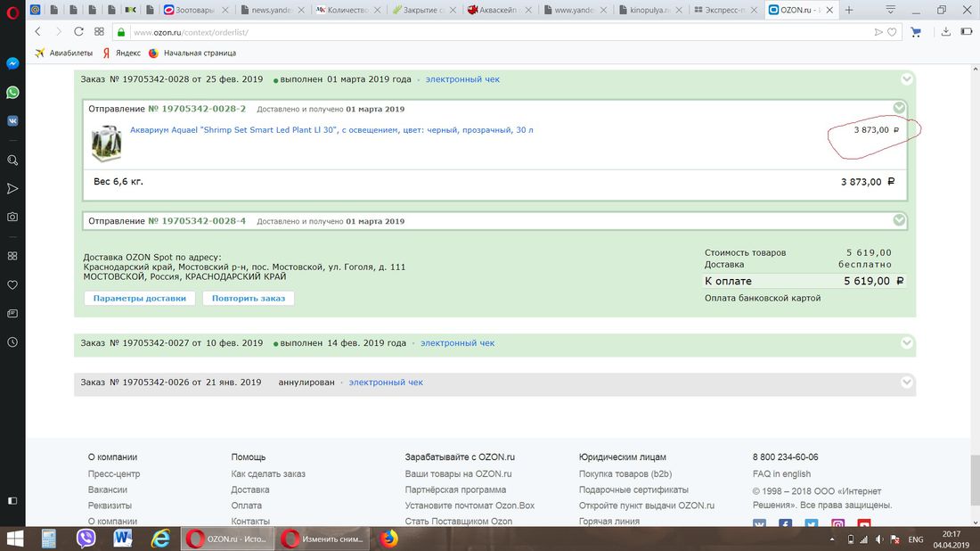Open Messenger in the Opera sidebar
Viewport: 980px width, 551px height.
(12, 64)
